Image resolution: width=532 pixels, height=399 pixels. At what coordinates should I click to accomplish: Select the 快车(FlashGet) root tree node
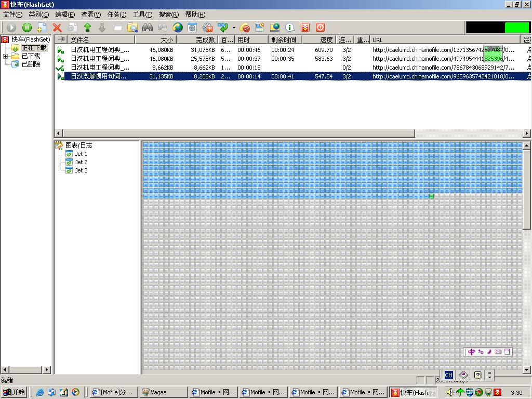[31, 39]
